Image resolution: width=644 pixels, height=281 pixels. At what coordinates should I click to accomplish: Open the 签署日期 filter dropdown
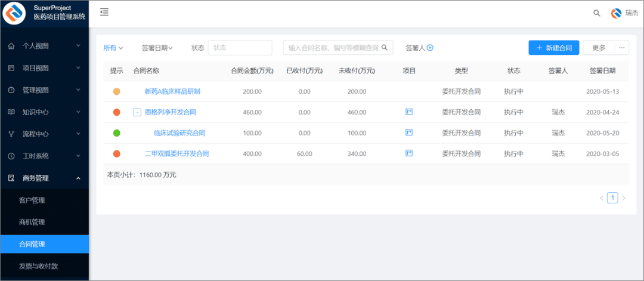(x=157, y=48)
